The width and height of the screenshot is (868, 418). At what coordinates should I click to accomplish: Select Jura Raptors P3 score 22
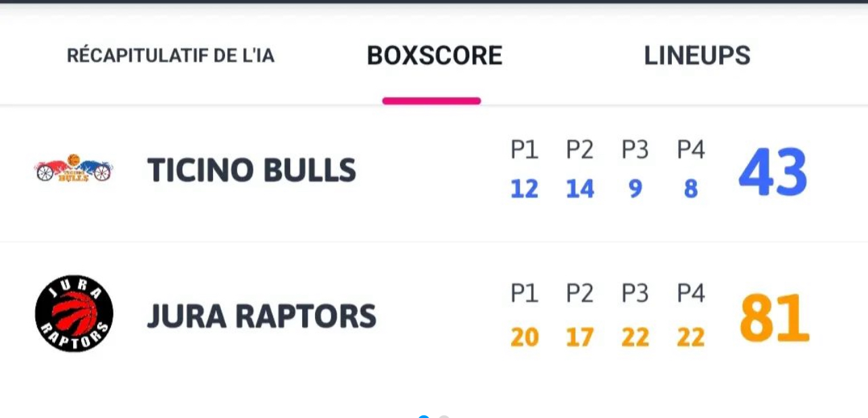635,336
